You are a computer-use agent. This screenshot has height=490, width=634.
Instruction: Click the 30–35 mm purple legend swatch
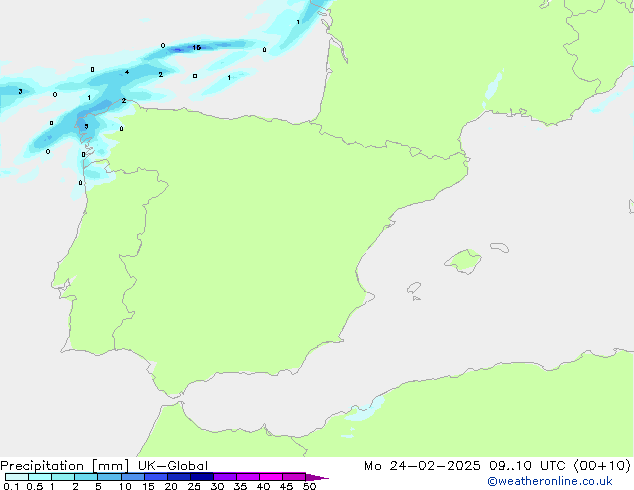pos(225,477)
